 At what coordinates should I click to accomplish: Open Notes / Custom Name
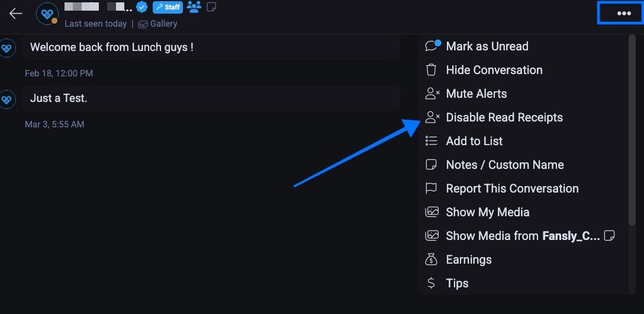[504, 165]
